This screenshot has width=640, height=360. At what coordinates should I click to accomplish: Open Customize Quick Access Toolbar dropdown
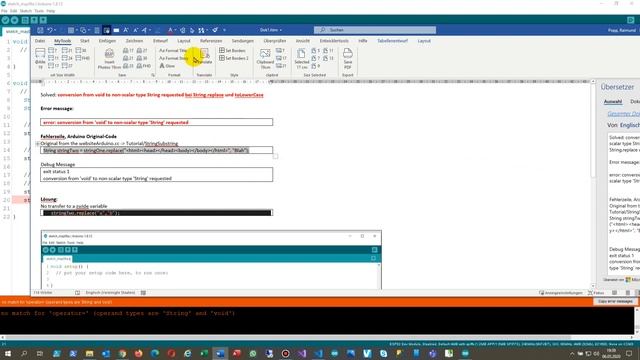(224, 30)
